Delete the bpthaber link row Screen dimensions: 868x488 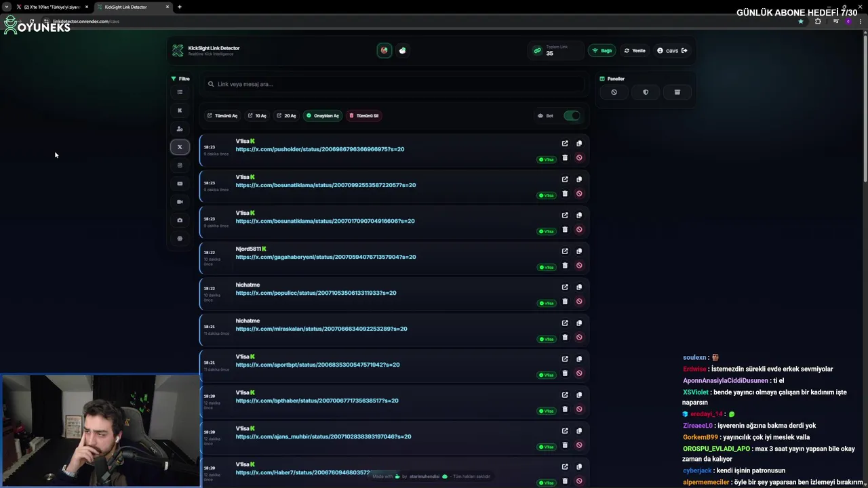click(x=565, y=409)
